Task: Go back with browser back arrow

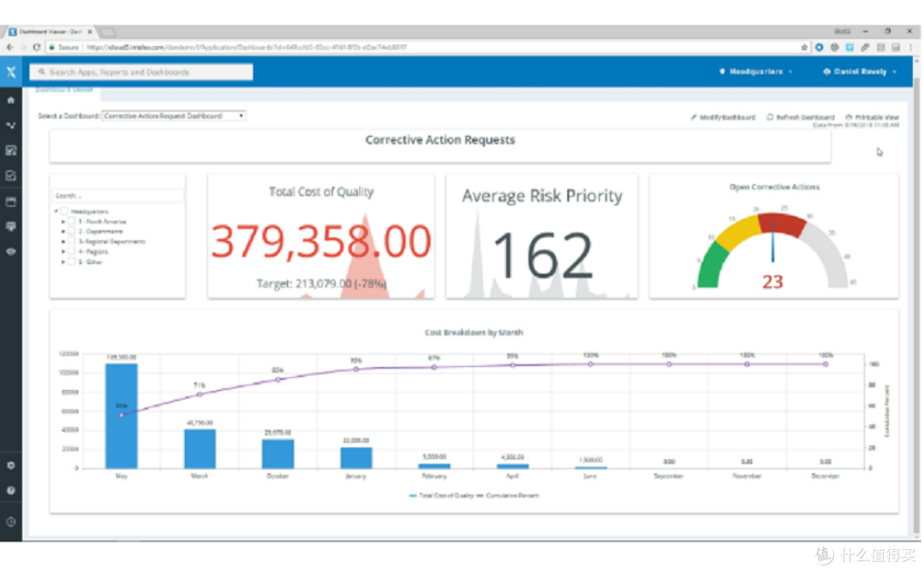Action: click(9, 47)
